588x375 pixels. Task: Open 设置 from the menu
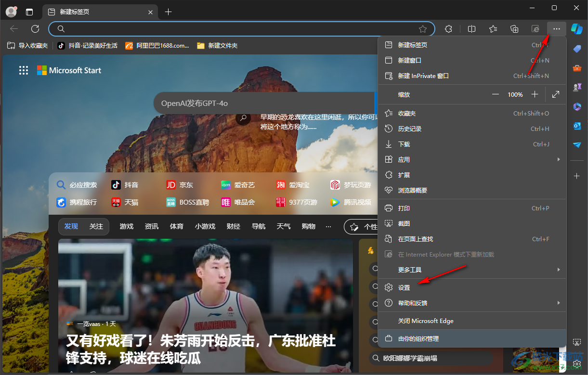pyautogui.click(x=472, y=287)
